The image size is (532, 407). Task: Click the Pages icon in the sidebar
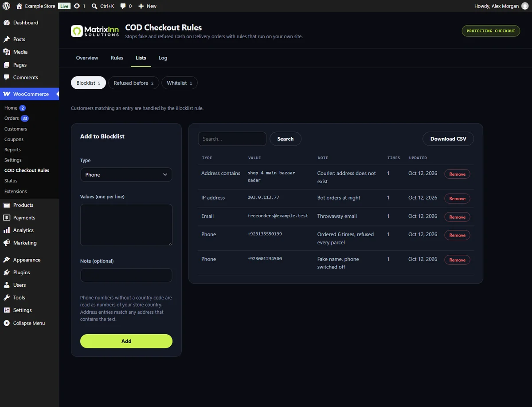(7, 65)
